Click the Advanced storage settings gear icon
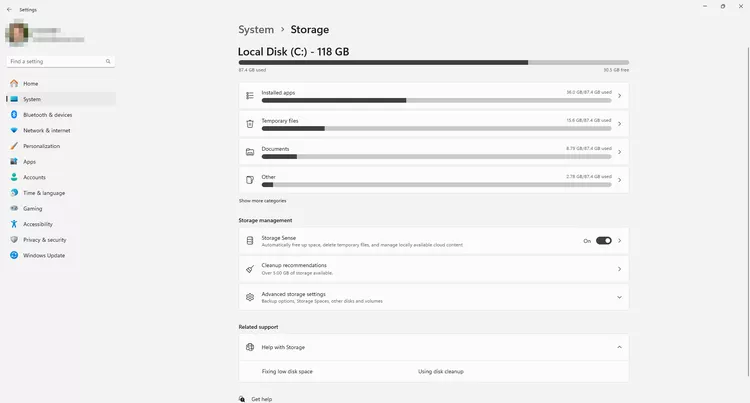Image resolution: width=750 pixels, height=403 pixels. (250, 297)
